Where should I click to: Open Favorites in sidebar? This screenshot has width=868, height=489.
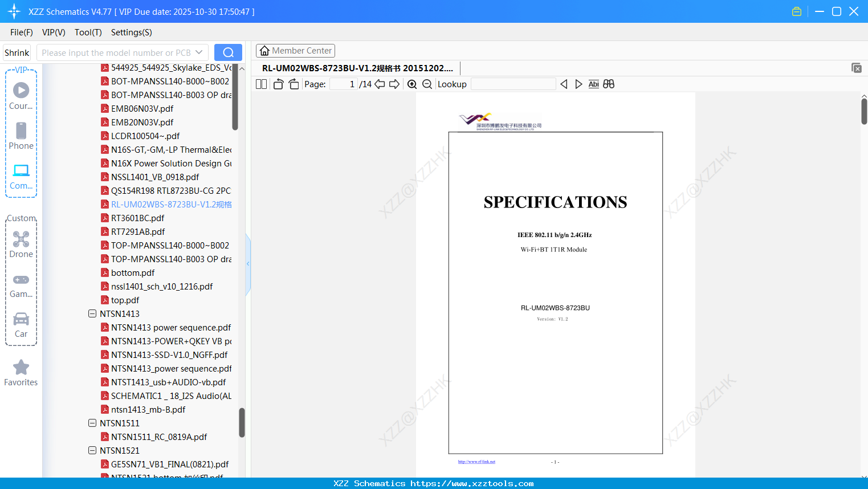coord(21,373)
